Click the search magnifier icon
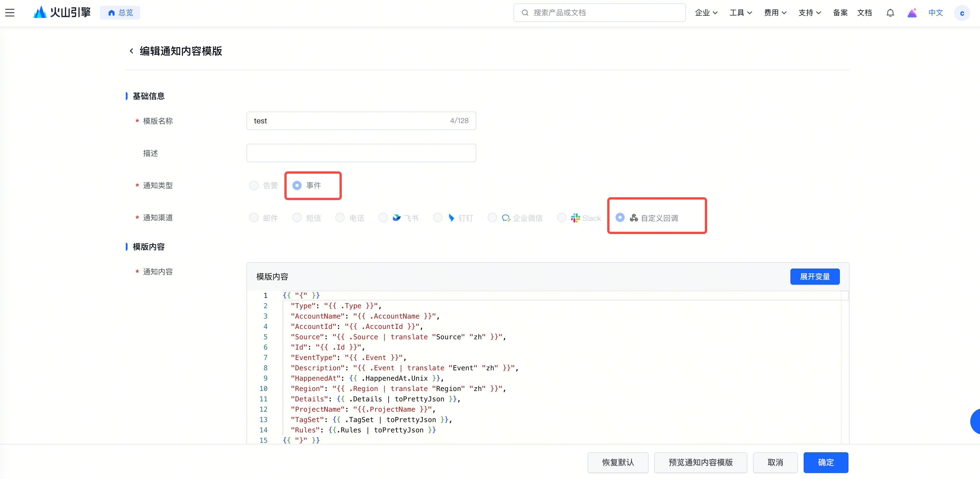This screenshot has width=980, height=479. point(525,13)
